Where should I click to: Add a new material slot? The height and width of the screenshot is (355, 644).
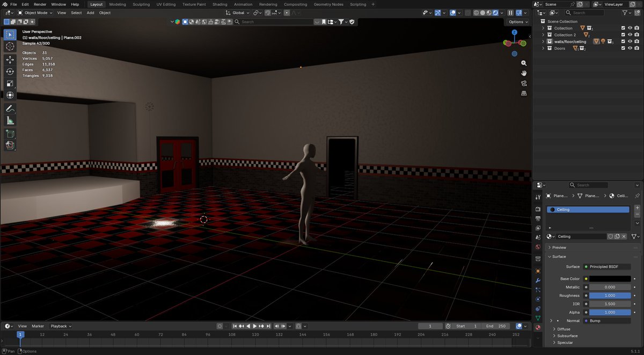(637, 208)
